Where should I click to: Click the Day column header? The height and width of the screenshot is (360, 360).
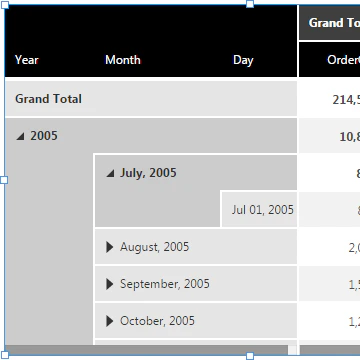click(243, 60)
